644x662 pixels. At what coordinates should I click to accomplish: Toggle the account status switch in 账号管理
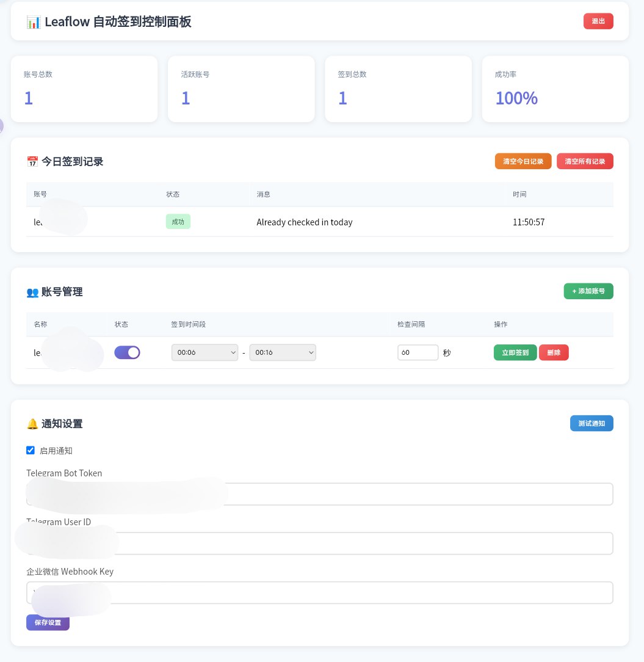pyautogui.click(x=127, y=352)
